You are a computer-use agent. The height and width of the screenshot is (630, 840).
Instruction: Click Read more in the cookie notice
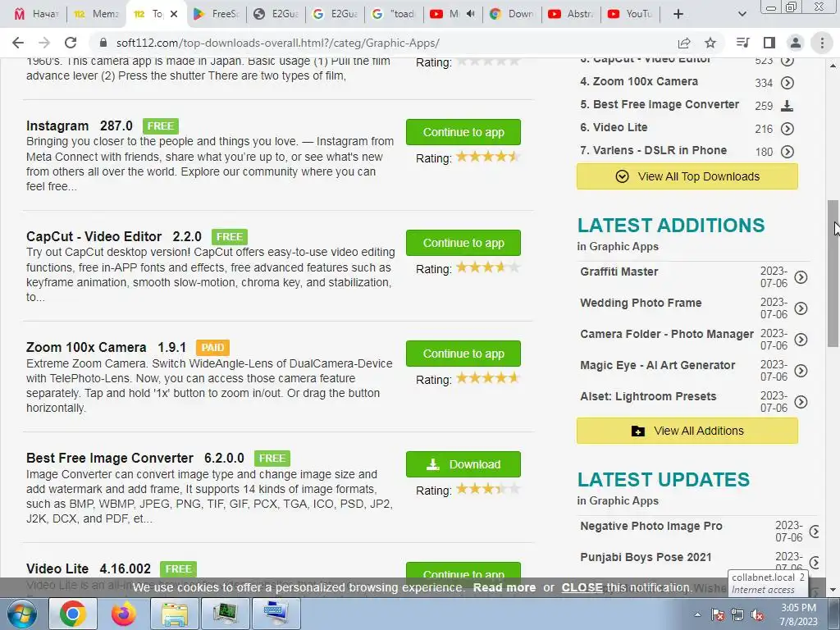(504, 587)
